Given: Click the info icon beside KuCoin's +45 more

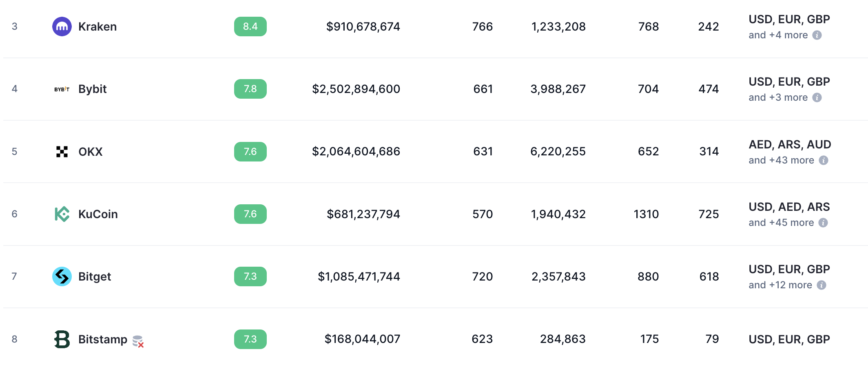Looking at the screenshot, I should click(823, 223).
